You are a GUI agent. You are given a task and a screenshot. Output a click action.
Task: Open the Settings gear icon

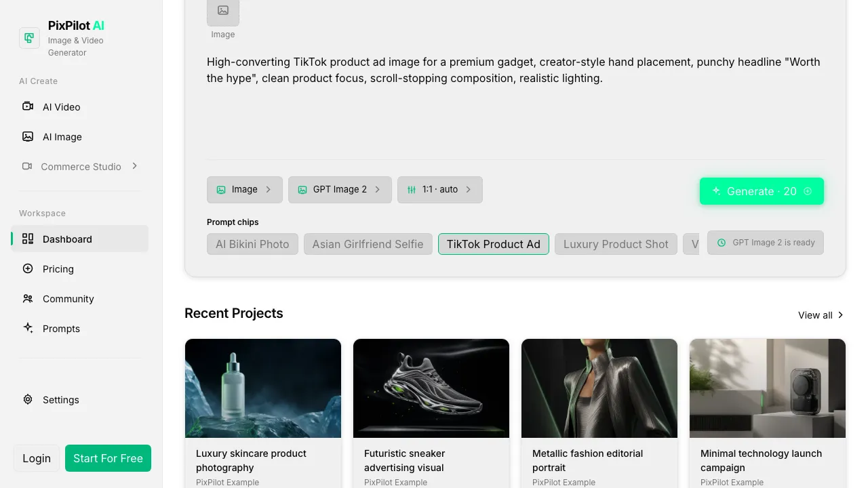click(28, 399)
